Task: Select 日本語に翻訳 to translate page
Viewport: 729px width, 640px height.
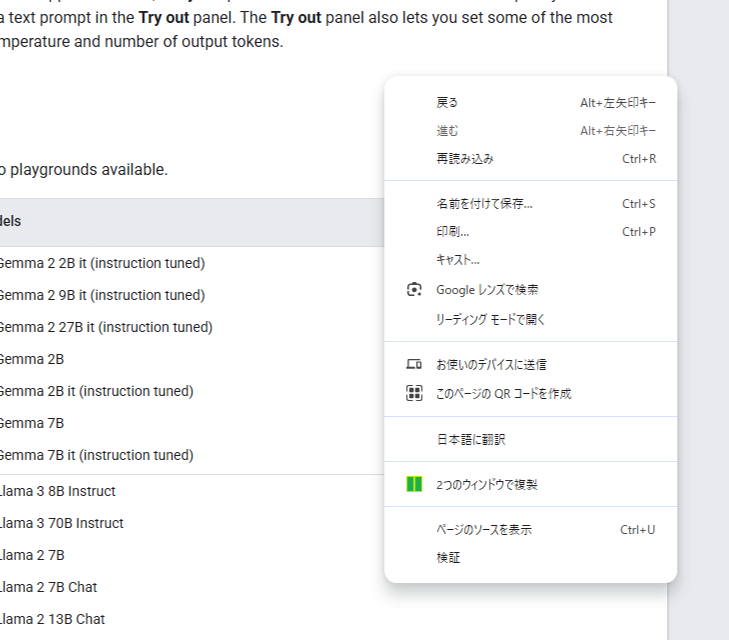Action: coord(530,439)
